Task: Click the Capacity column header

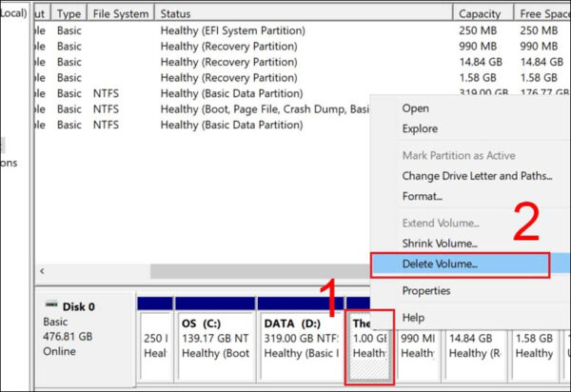Action: pyautogui.click(x=480, y=14)
